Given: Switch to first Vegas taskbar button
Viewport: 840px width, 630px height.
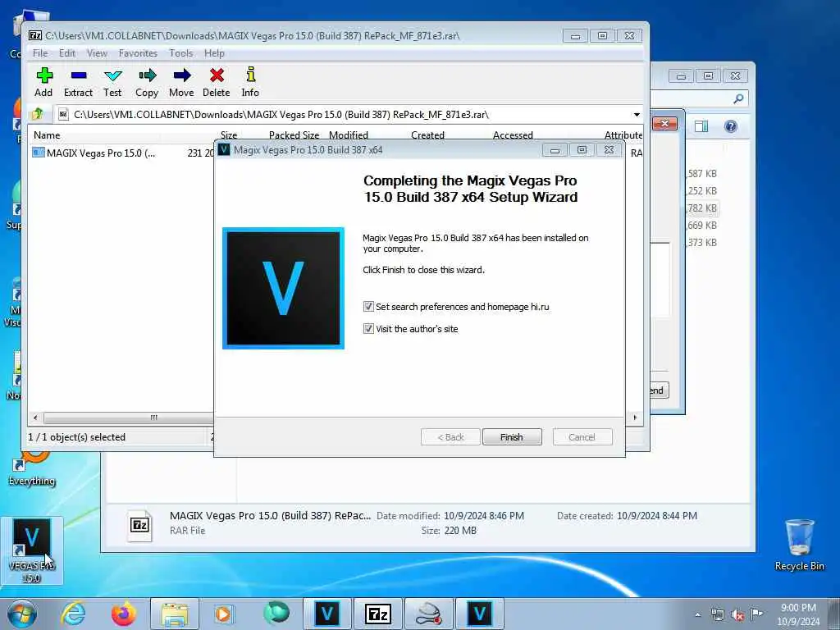Looking at the screenshot, I should 326,614.
